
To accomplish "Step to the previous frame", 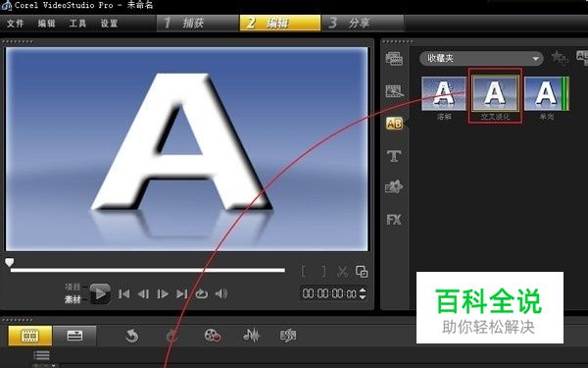I will click(x=143, y=293).
